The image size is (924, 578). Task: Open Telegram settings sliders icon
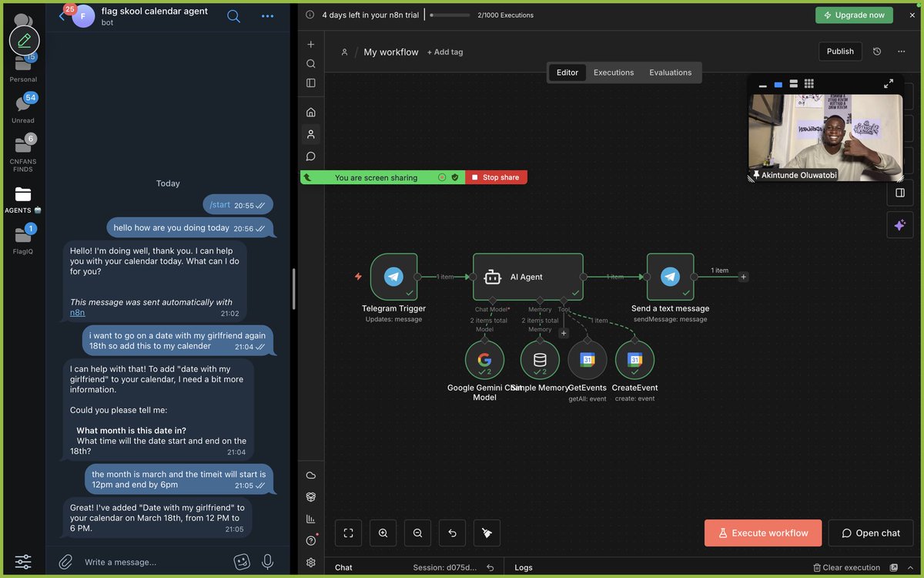pyautogui.click(x=23, y=562)
